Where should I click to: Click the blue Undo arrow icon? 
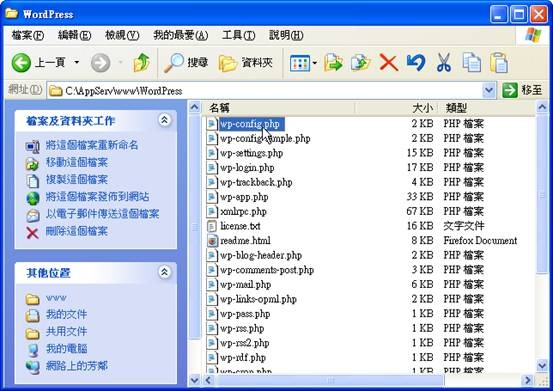point(416,63)
